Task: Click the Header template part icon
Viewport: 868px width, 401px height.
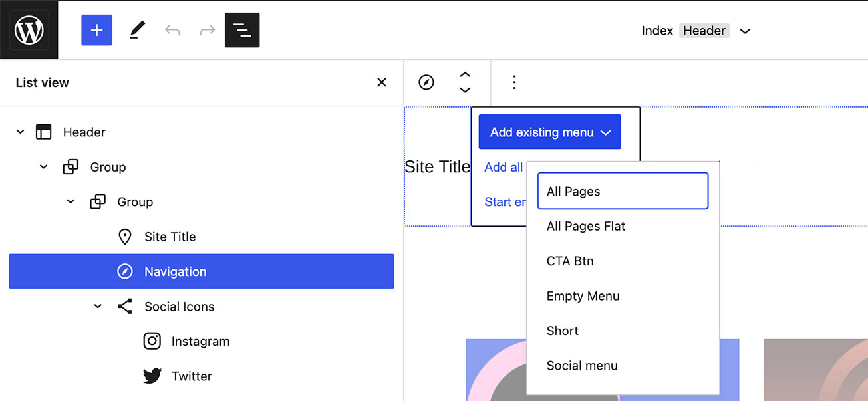Action: coord(44,132)
